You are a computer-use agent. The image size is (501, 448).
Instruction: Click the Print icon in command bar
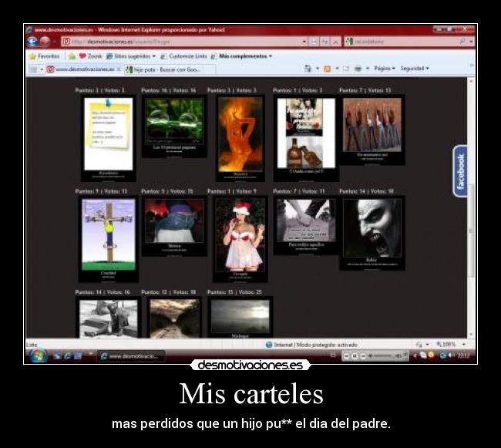click(358, 69)
